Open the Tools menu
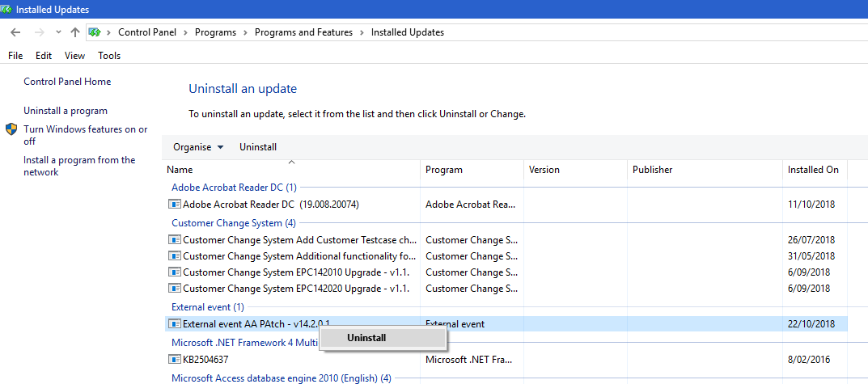Viewport: 868px width, 384px height. pos(109,56)
